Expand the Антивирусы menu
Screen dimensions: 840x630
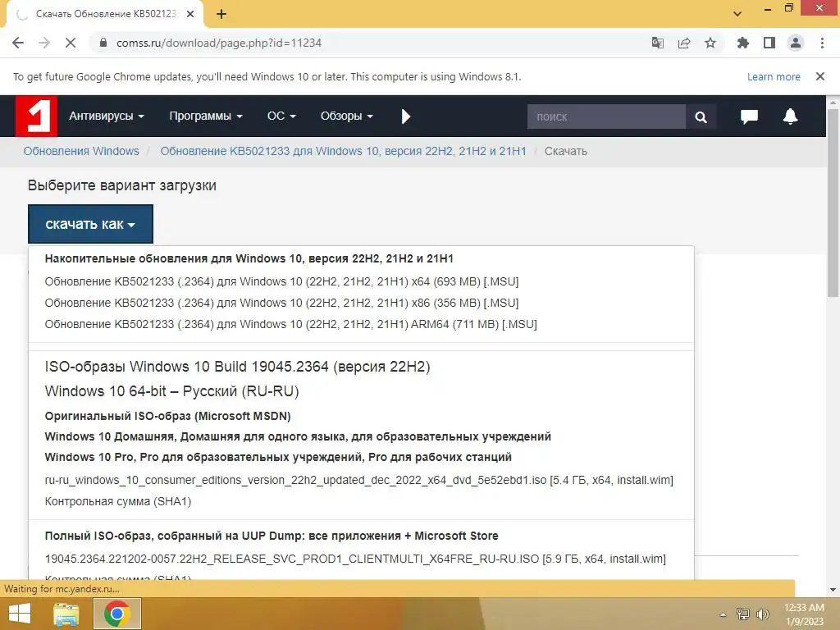pos(106,116)
